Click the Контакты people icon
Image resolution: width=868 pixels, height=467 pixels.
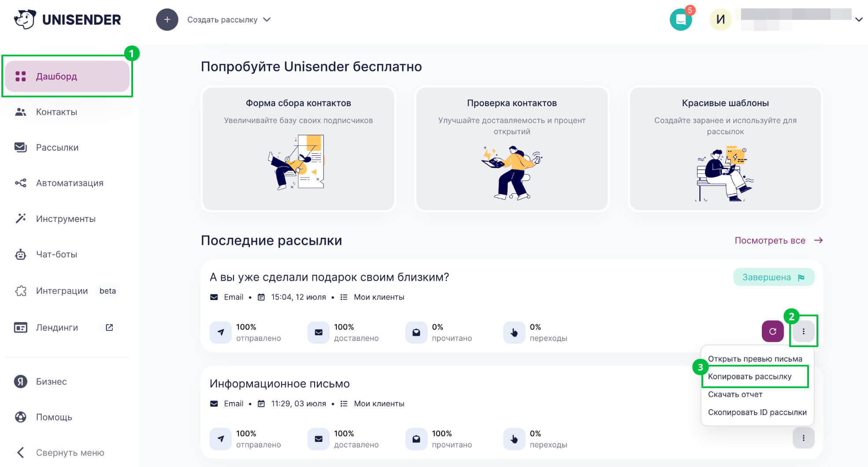tap(21, 112)
